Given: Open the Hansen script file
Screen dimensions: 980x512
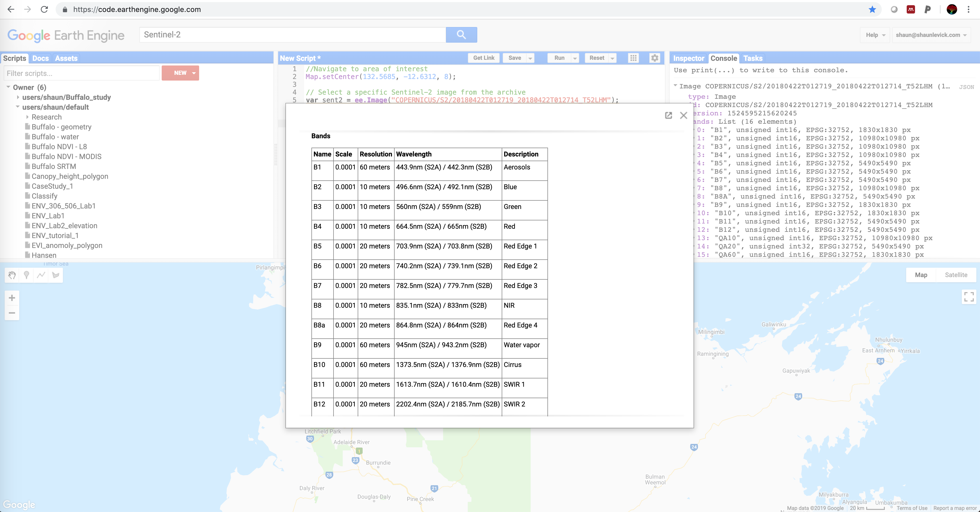Looking at the screenshot, I should click(x=44, y=255).
